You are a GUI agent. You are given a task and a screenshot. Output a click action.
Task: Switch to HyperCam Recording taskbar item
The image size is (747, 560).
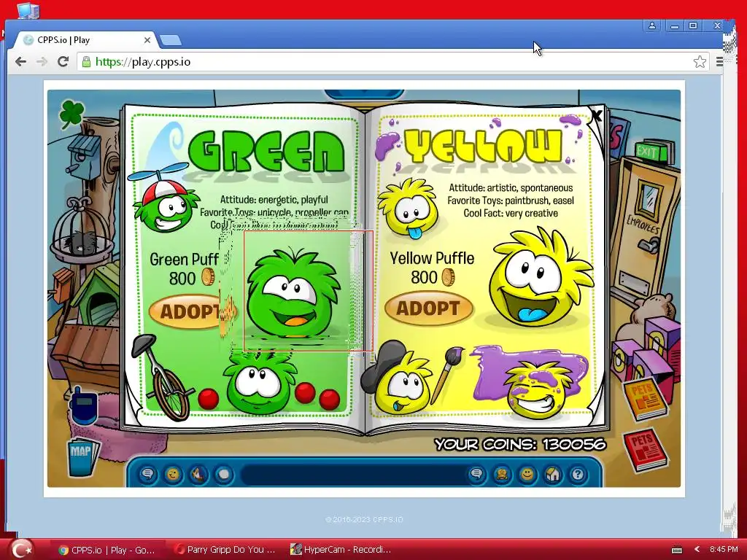(341, 550)
